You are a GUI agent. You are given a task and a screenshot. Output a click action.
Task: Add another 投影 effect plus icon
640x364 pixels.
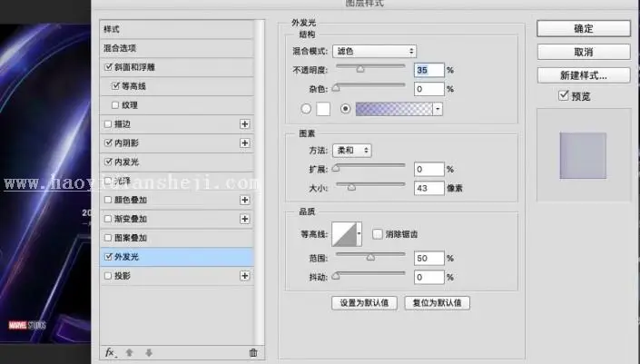[244, 276]
